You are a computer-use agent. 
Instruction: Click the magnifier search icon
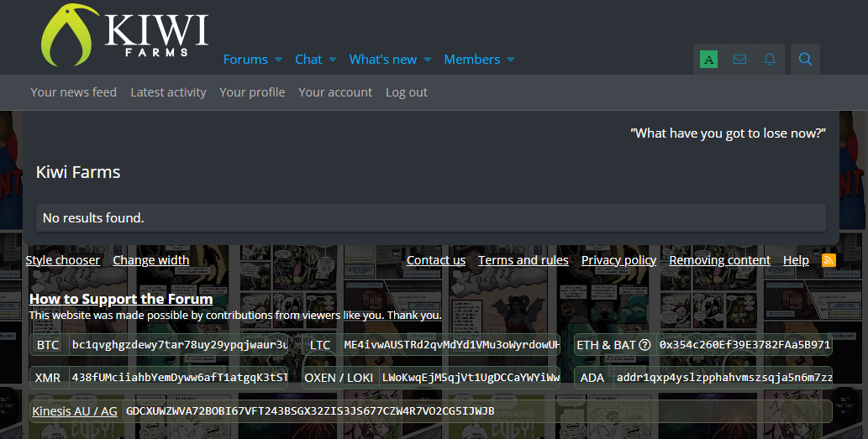[x=805, y=60]
